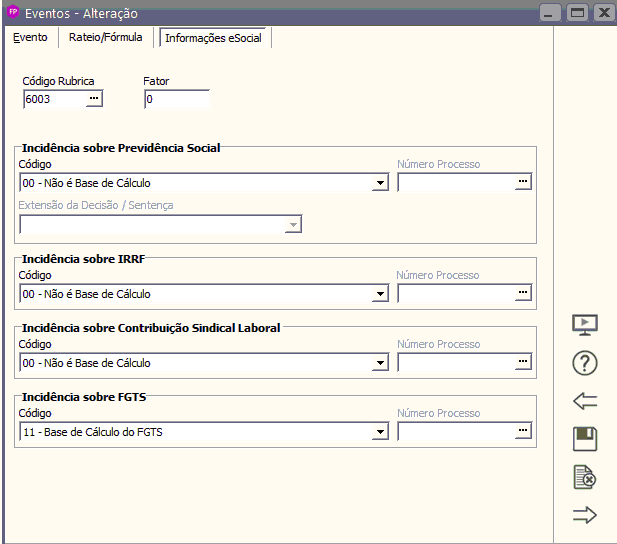Image resolution: width=617 pixels, height=544 pixels.
Task: Click the video tutorial monitor icon
Action: 585,325
